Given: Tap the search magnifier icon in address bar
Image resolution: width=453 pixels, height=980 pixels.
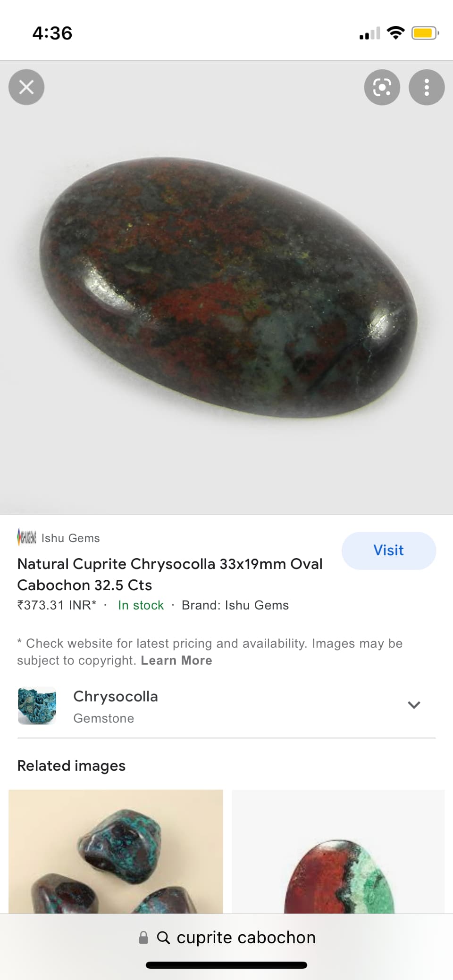Looking at the screenshot, I should [163, 938].
